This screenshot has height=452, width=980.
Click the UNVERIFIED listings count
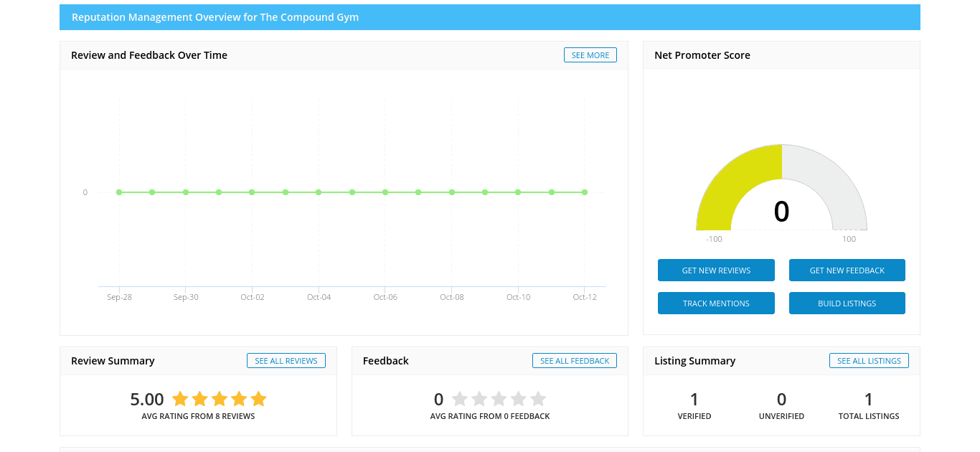(782, 399)
